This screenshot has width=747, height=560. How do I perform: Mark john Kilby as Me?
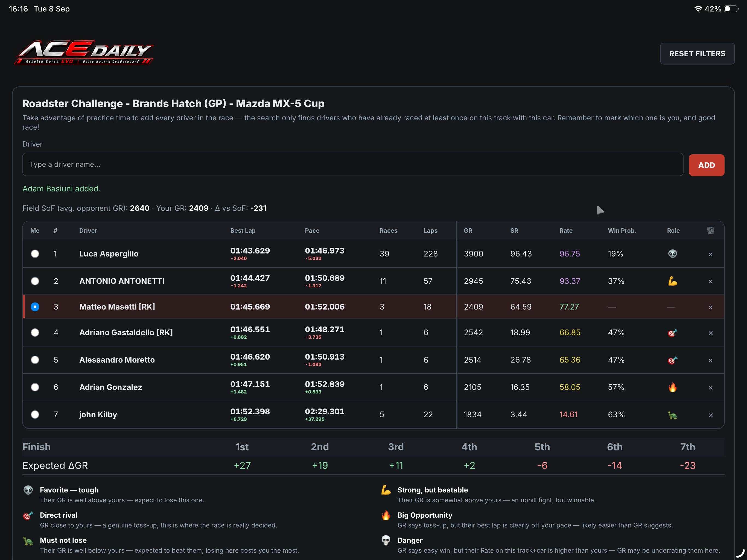(x=35, y=415)
